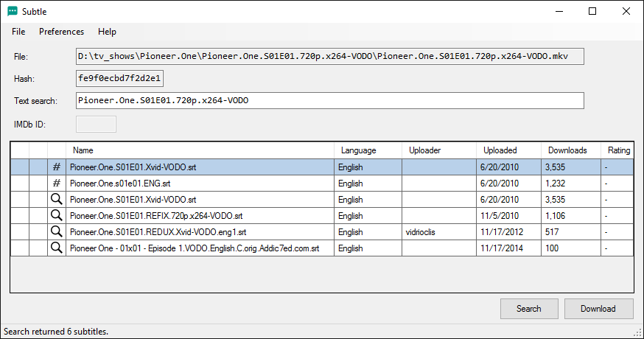644x339 pixels.
Task: Click download count 100
Action: tap(552, 248)
